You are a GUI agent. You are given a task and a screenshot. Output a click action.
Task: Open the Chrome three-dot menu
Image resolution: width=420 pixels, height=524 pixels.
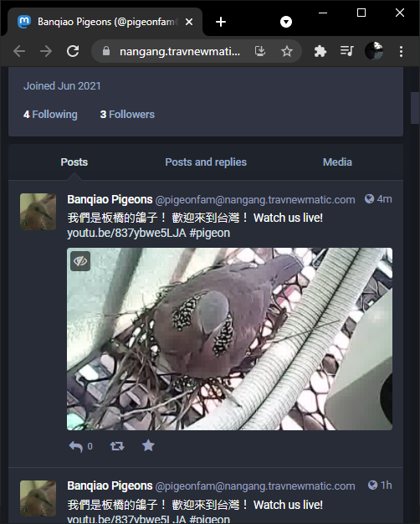[401, 51]
